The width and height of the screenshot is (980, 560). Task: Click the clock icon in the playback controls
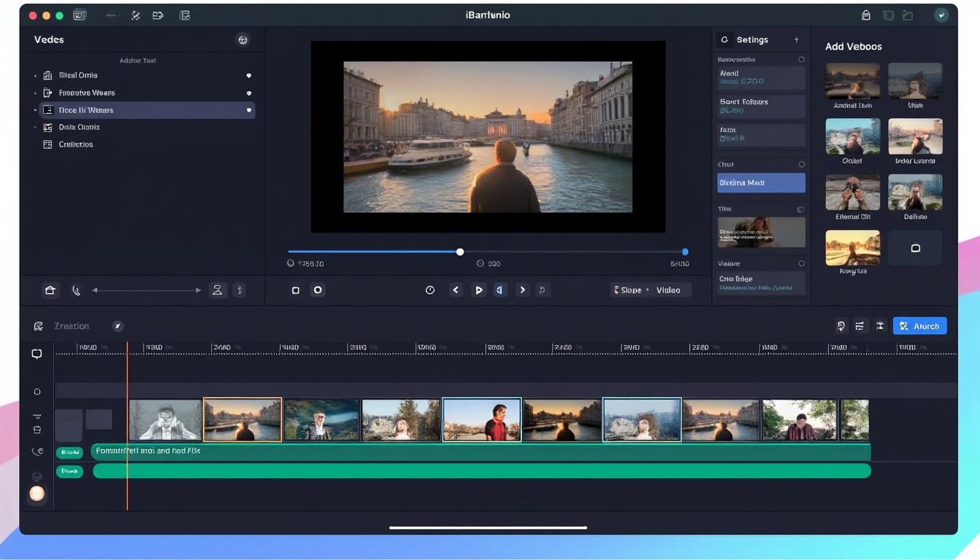(430, 290)
